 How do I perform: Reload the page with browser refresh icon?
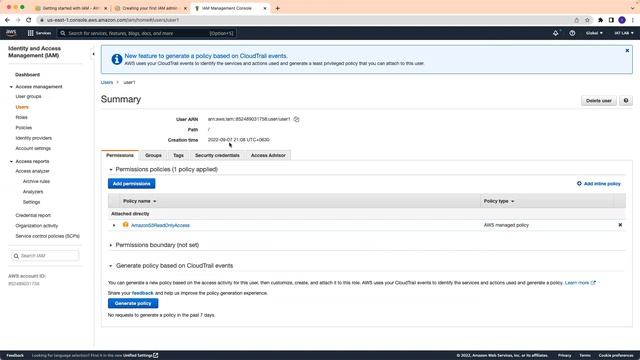(29, 20)
